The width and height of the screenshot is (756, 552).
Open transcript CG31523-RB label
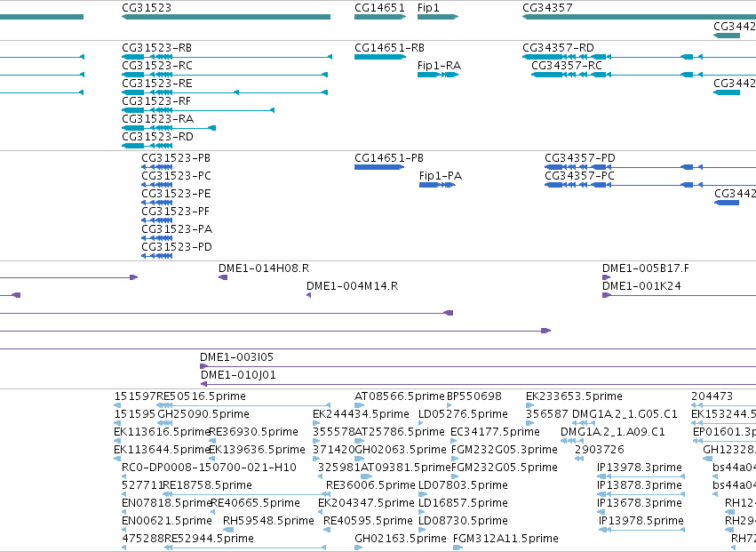pos(156,48)
